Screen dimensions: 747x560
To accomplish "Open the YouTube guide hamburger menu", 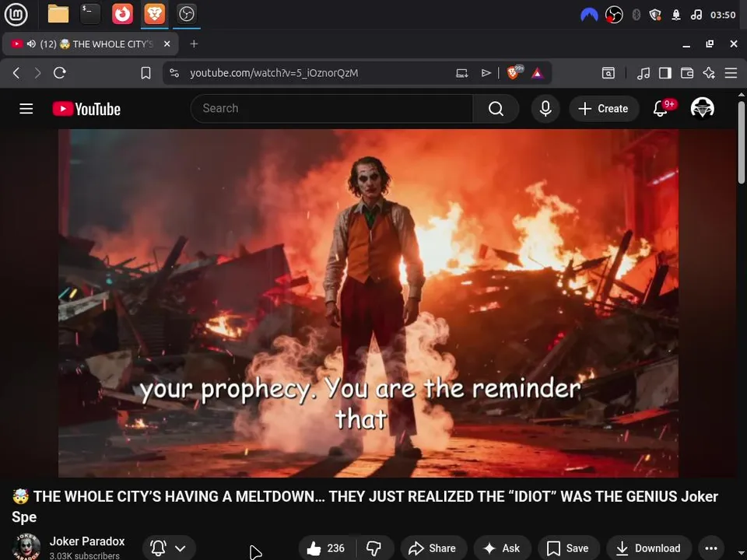I will [26, 109].
